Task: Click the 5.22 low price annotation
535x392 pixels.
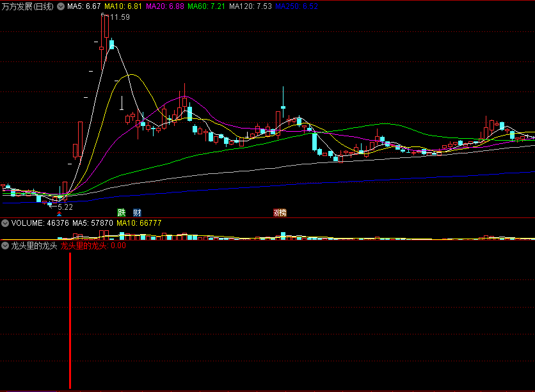Action: pos(65,207)
